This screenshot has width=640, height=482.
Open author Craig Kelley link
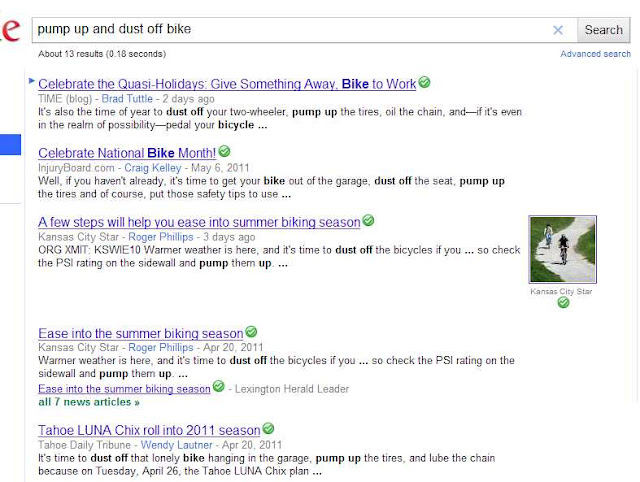click(x=153, y=168)
